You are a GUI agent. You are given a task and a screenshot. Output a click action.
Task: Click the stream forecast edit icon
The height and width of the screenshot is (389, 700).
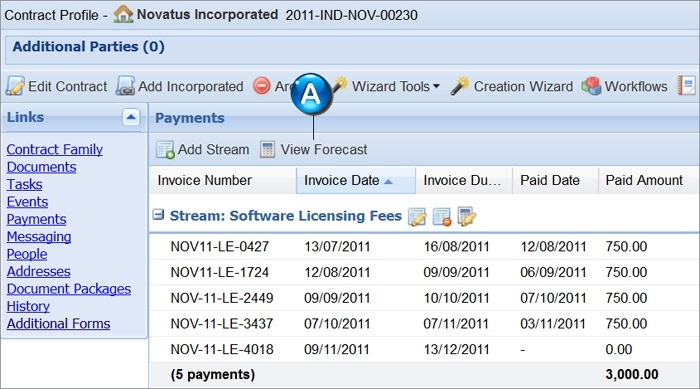[467, 217]
